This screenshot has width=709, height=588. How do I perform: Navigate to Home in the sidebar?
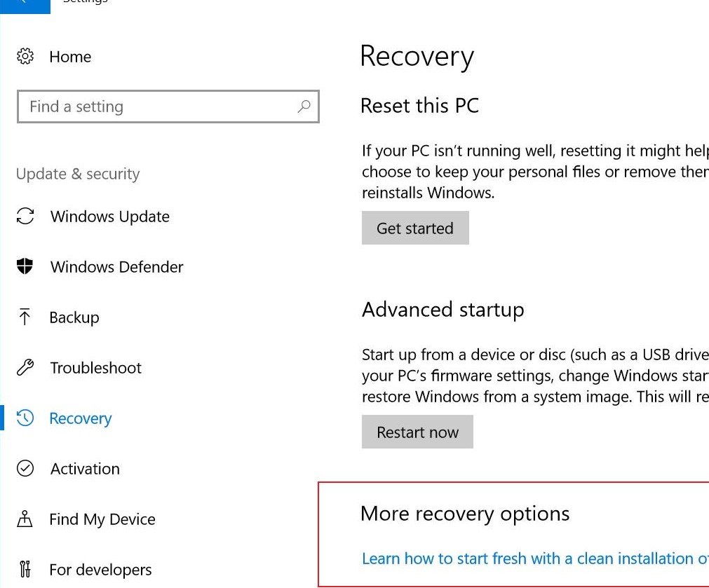70,57
